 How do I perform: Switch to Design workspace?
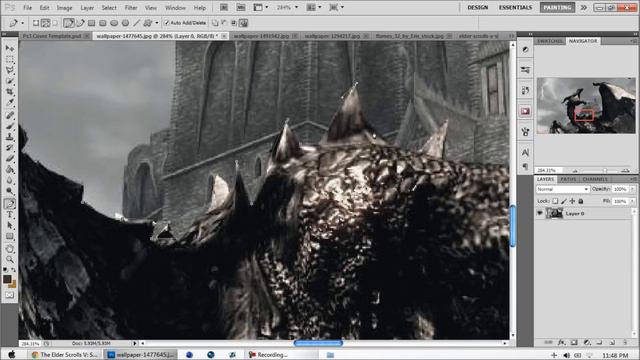coord(478,7)
